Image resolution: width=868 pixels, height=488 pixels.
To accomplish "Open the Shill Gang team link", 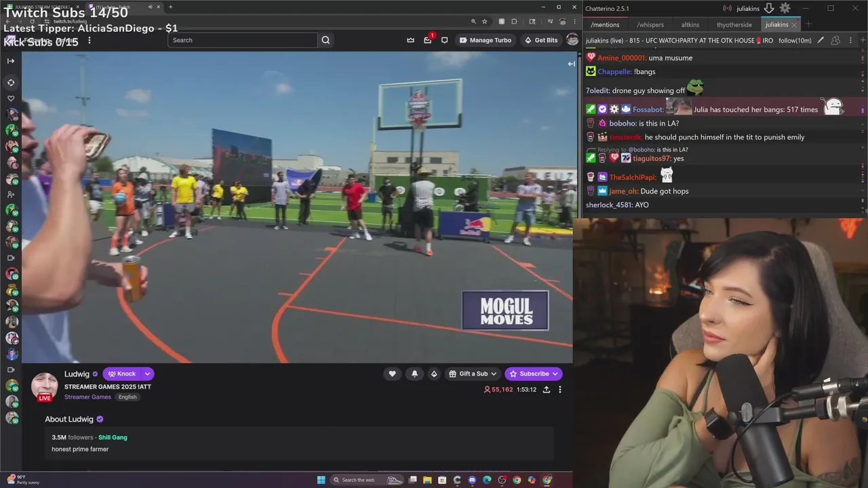I will pyautogui.click(x=113, y=437).
